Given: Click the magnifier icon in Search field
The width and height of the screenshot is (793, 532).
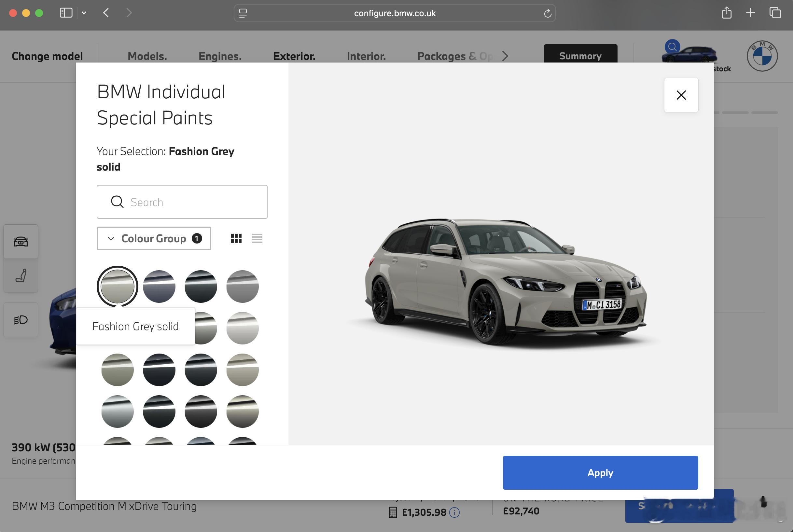Looking at the screenshot, I should point(117,202).
